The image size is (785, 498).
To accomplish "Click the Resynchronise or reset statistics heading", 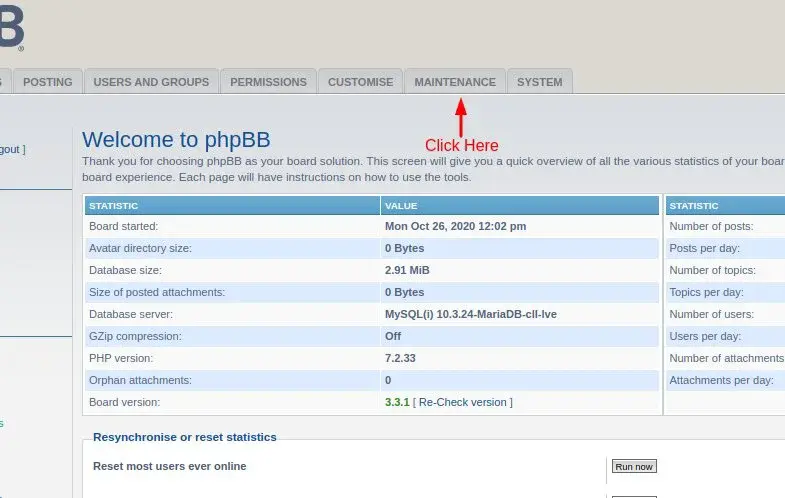I will point(185,437).
